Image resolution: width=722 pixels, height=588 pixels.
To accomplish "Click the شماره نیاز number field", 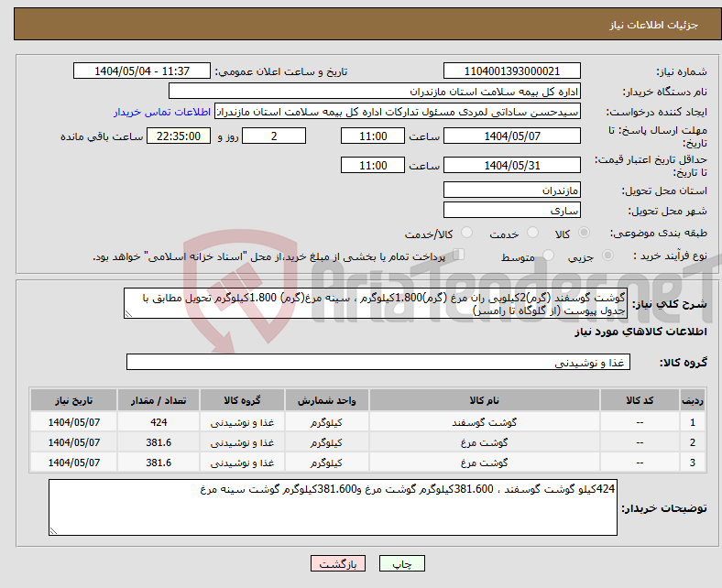I will coord(511,71).
